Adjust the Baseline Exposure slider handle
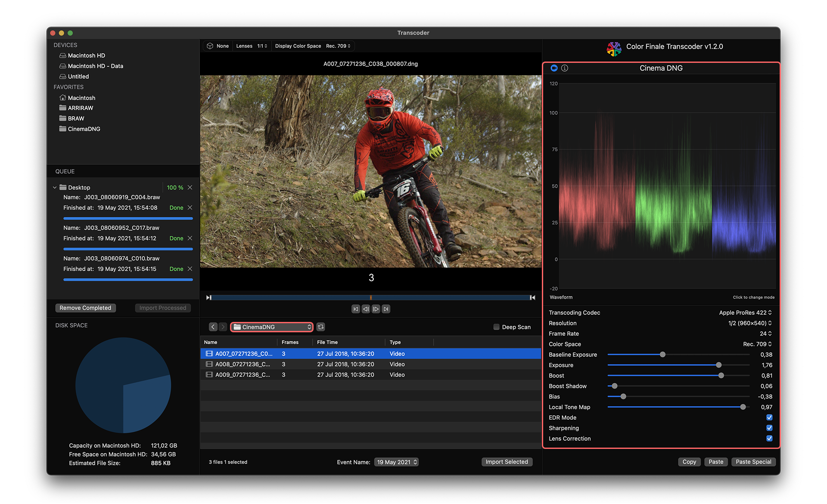The image size is (827, 504). point(662,355)
